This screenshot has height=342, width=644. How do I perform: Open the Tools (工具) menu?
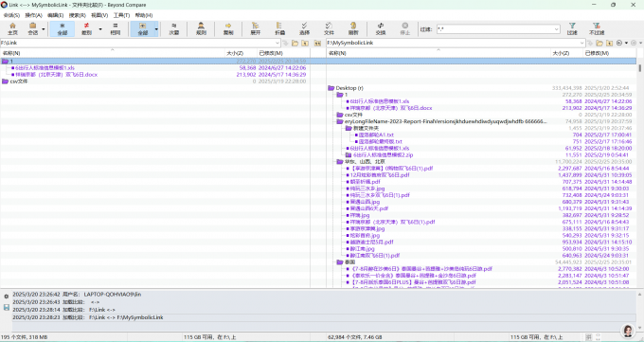click(121, 15)
